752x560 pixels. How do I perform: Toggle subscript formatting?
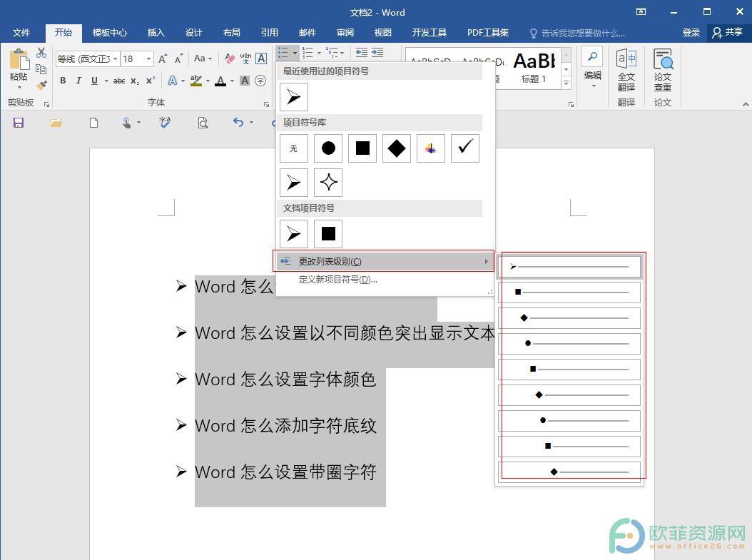[x=136, y=81]
